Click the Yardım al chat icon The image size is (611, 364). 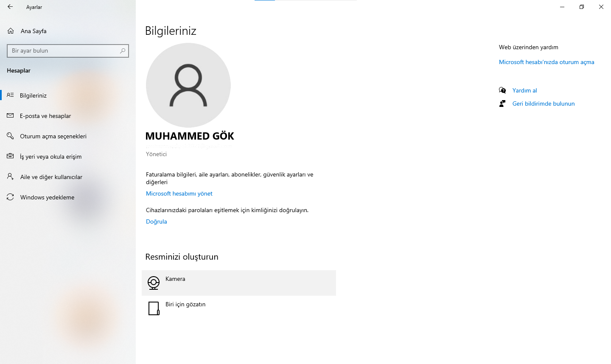pyautogui.click(x=502, y=90)
